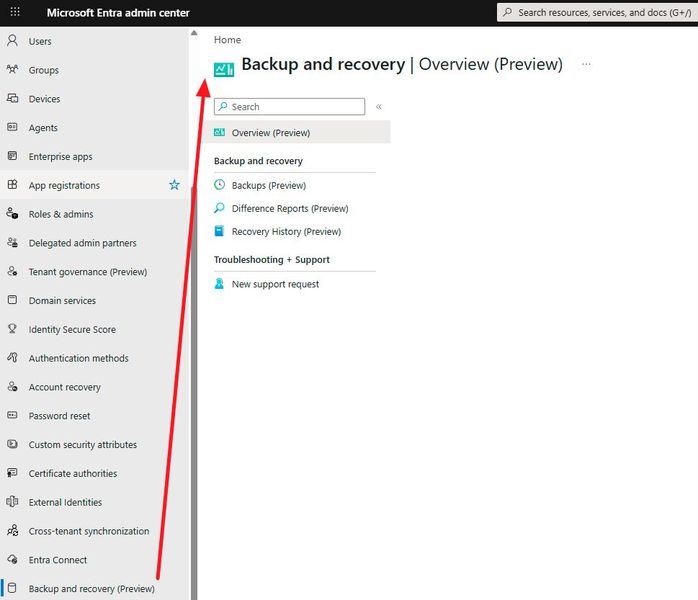Click the Enterprise apps icon
This screenshot has width=698, height=600.
[x=12, y=156]
